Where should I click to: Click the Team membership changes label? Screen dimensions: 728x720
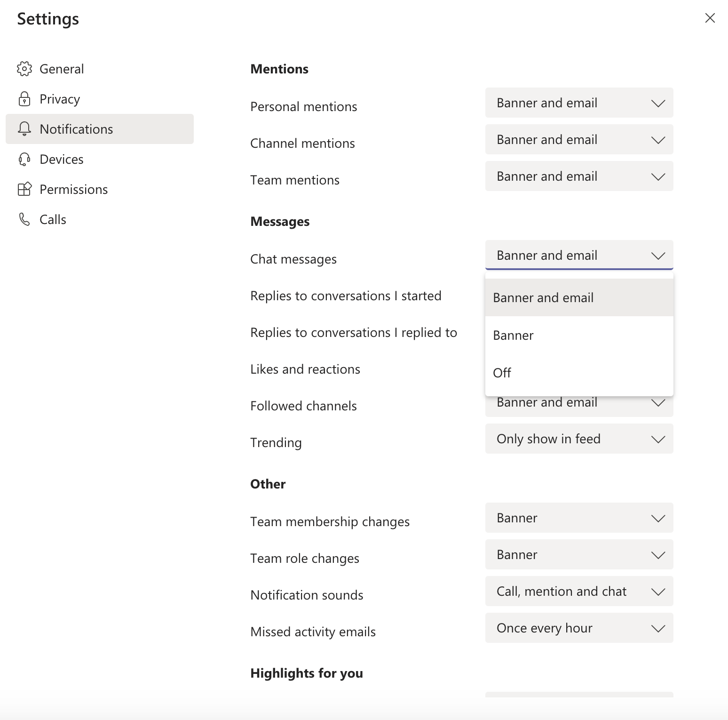(330, 522)
